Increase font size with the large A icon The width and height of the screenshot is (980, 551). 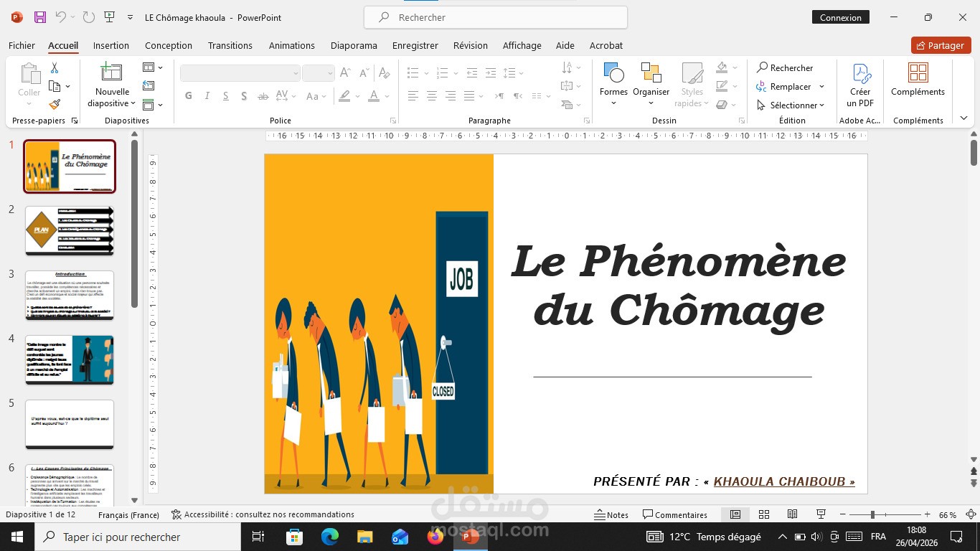[x=345, y=73]
